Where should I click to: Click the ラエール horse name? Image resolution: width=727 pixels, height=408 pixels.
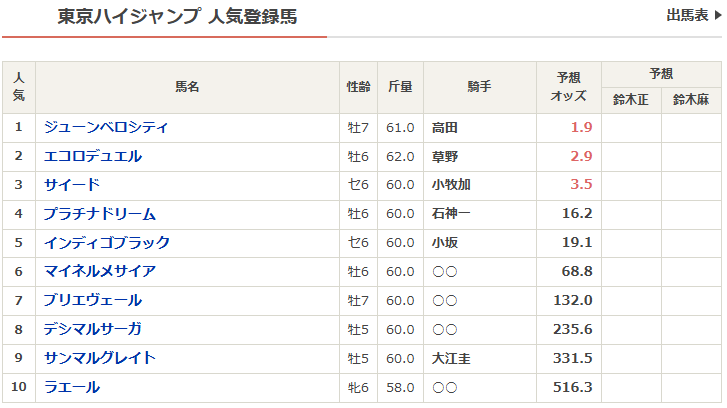click(72, 387)
